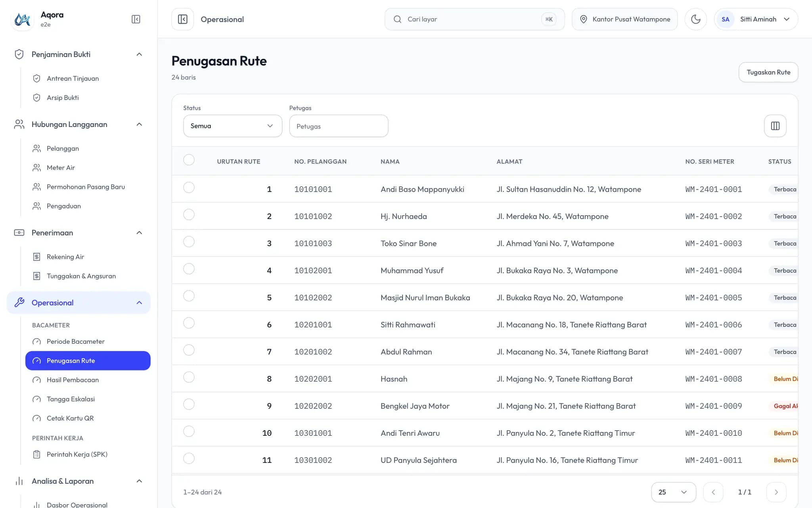Screen dimensions: 812x508
Task: Toggle the panel icon left of Operasional header
Action: [x=183, y=19]
